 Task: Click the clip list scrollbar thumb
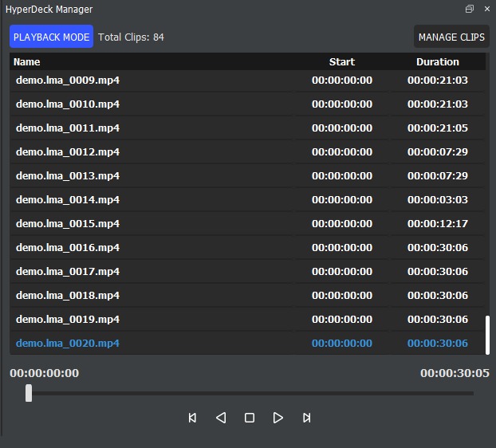487,335
